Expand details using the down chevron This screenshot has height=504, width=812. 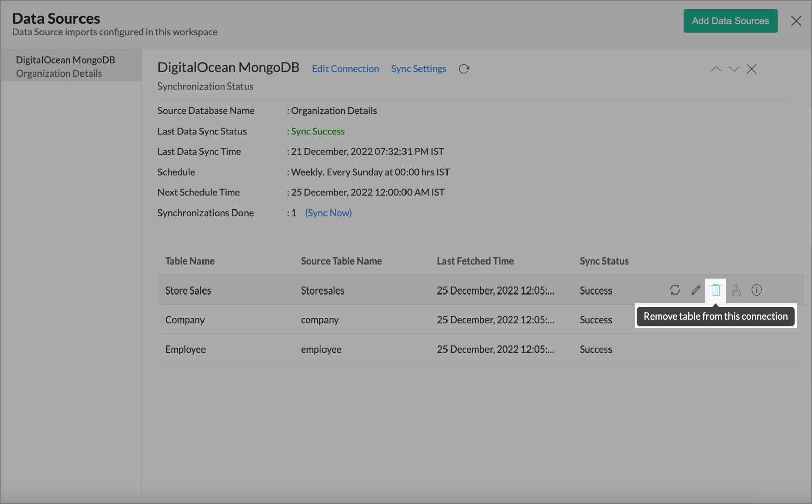pos(734,69)
